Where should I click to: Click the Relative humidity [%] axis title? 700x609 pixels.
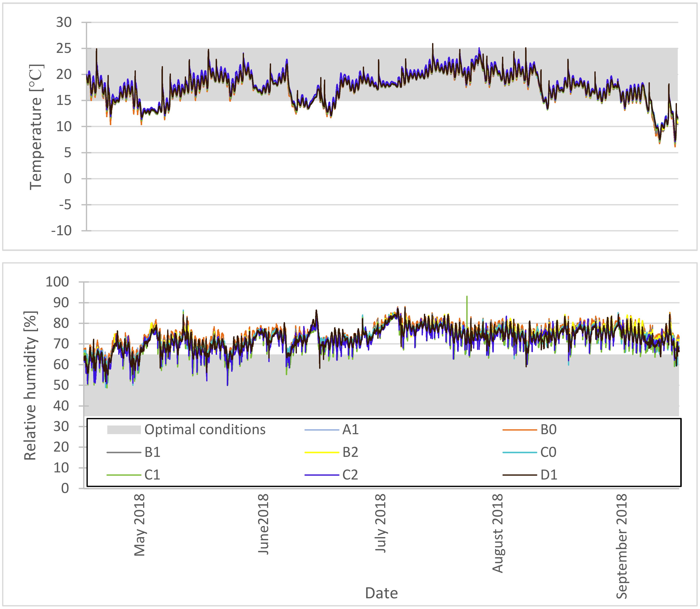point(31,386)
